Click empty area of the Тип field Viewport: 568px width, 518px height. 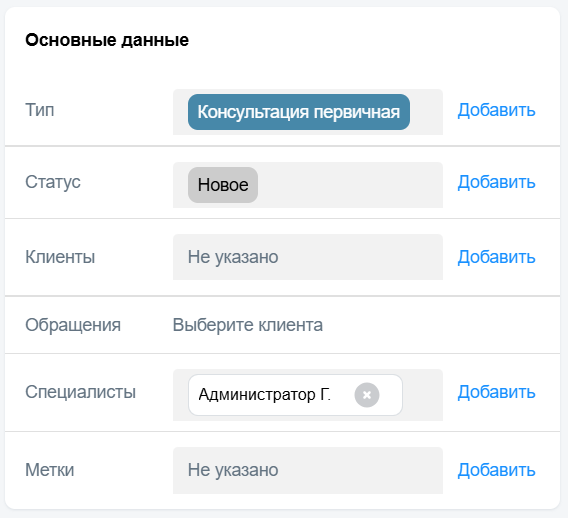pyautogui.click(x=426, y=112)
